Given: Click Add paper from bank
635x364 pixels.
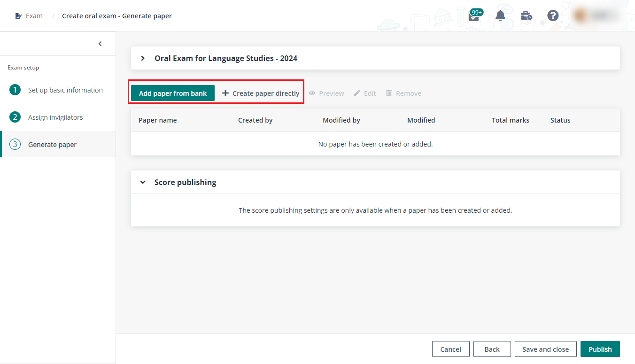Looking at the screenshot, I should 172,93.
